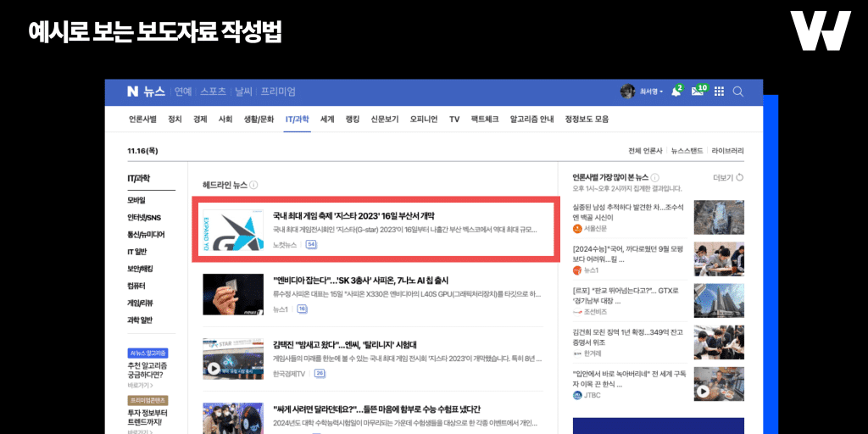The width and height of the screenshot is (868, 434).
Task: Click the 뉴스스탠드 link
Action: 687,151
